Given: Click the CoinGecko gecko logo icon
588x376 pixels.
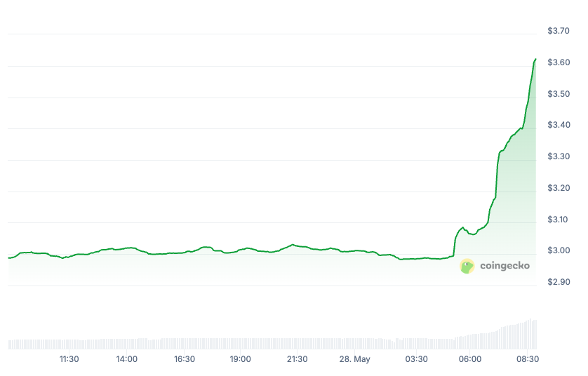Looking at the screenshot, I should tap(467, 266).
